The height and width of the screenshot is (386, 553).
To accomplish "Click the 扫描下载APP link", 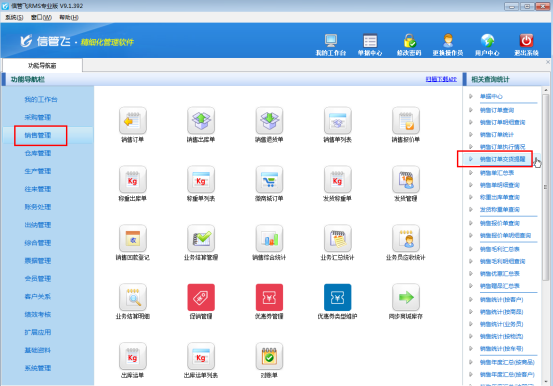I will click(x=441, y=79).
